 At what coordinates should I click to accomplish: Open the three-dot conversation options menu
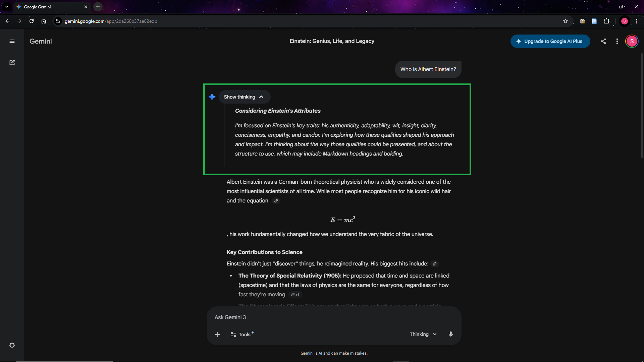point(617,41)
